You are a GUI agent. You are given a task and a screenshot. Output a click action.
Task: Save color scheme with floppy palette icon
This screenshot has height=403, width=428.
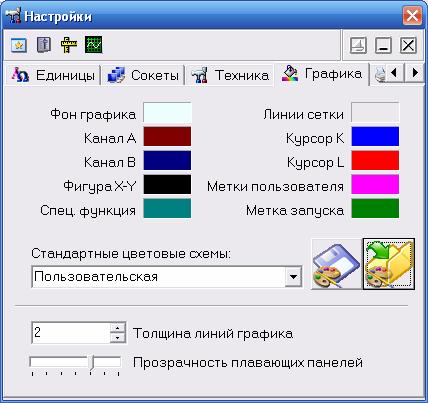336,264
